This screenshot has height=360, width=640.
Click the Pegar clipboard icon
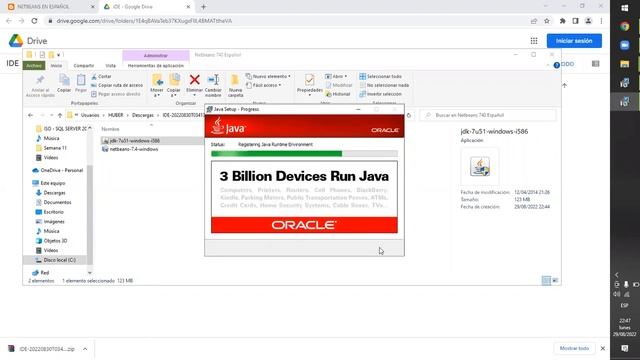pyautogui.click(x=81, y=80)
